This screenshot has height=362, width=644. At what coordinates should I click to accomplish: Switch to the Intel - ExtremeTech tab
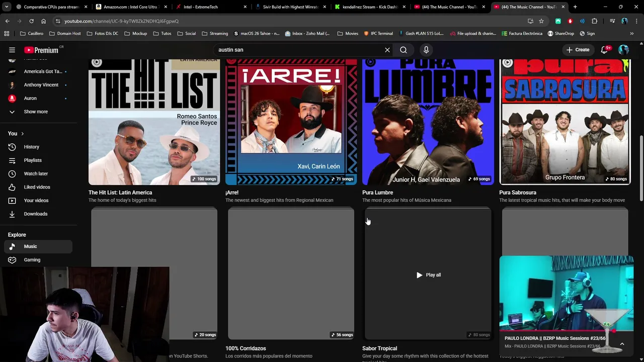[210, 7]
